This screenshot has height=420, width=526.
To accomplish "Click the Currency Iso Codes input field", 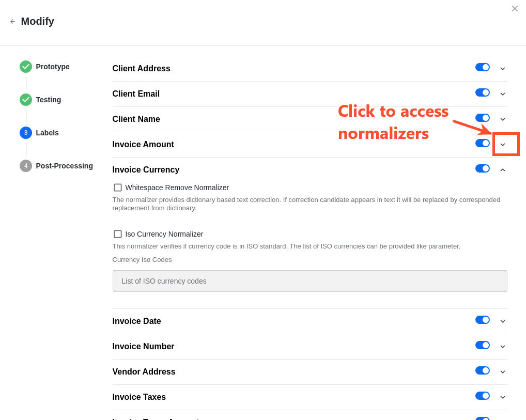I will [310, 281].
